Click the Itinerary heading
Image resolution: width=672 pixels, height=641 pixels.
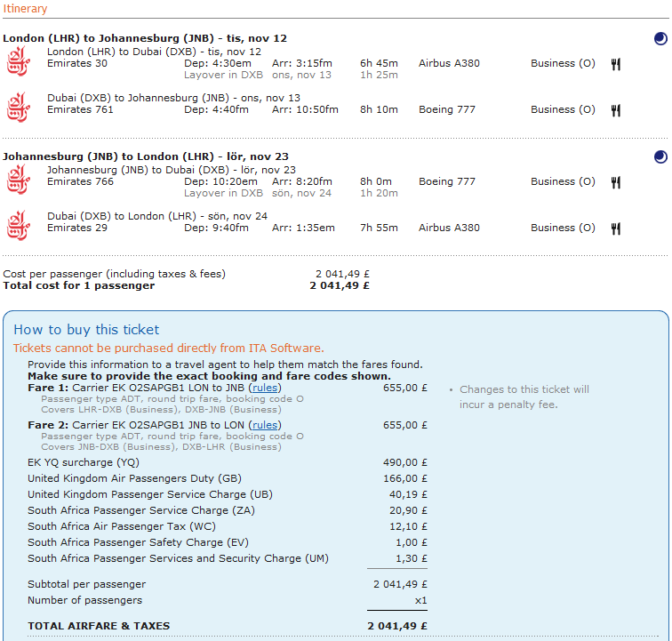pos(25,9)
